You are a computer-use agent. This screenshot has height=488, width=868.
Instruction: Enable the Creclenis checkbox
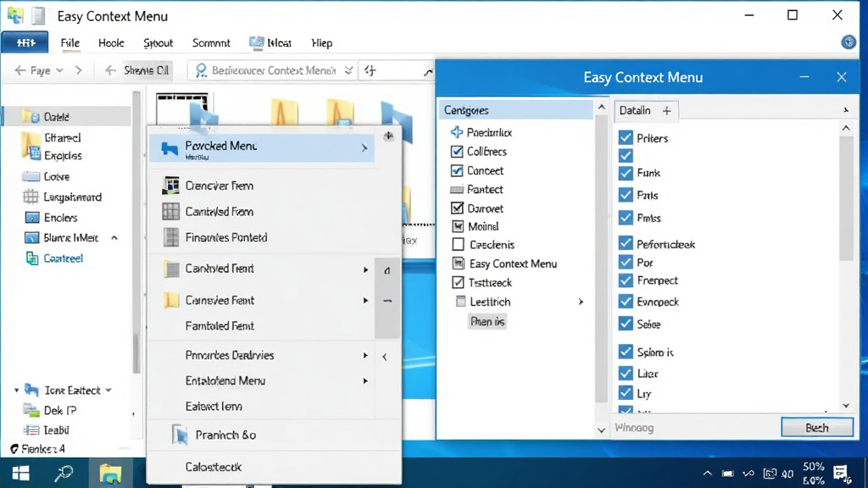click(458, 244)
